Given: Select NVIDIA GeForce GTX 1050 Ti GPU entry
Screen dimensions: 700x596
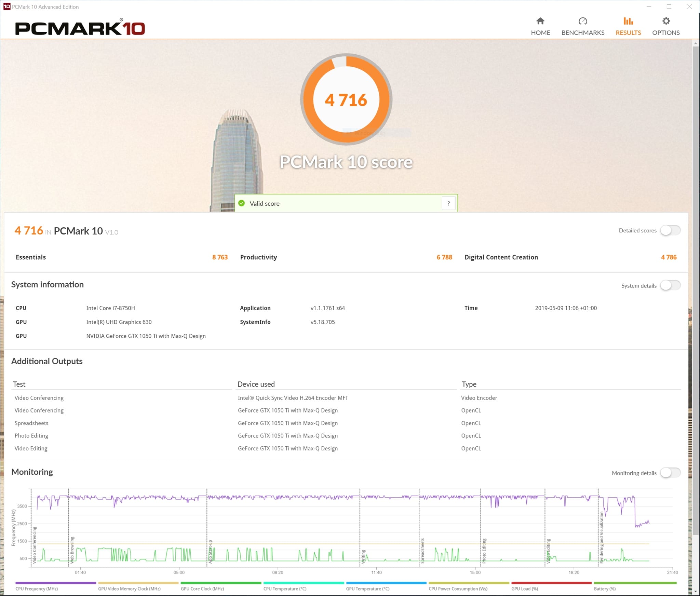Looking at the screenshot, I should click(x=146, y=336).
